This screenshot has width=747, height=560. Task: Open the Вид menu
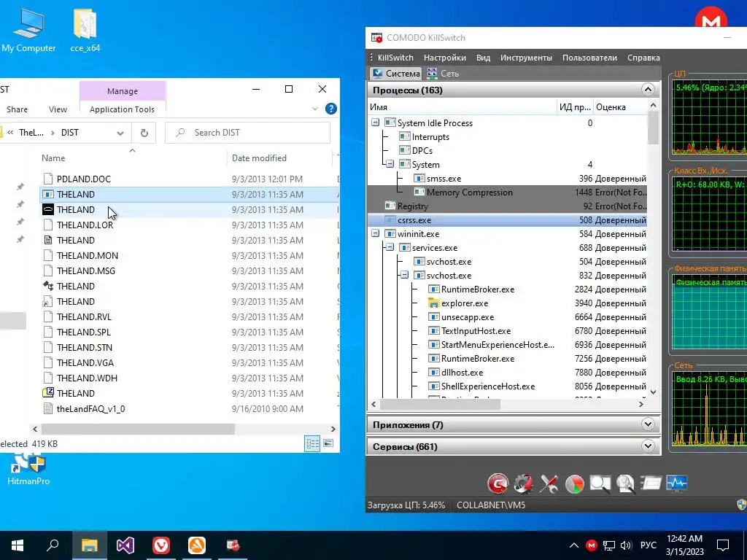pos(483,58)
